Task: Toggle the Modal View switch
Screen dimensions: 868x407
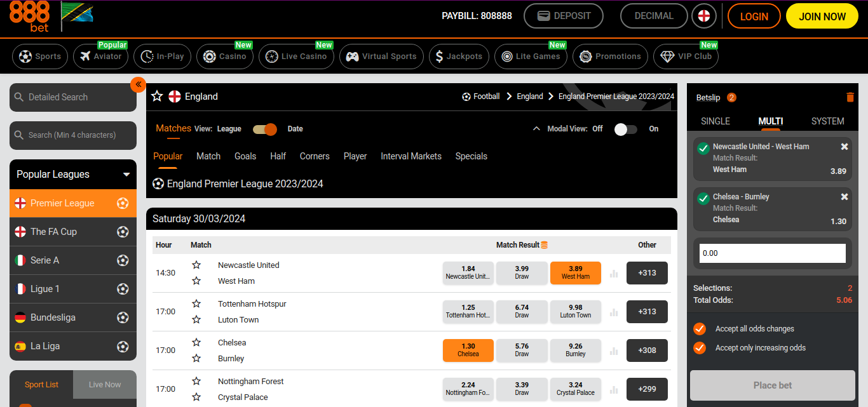Action: click(x=625, y=129)
